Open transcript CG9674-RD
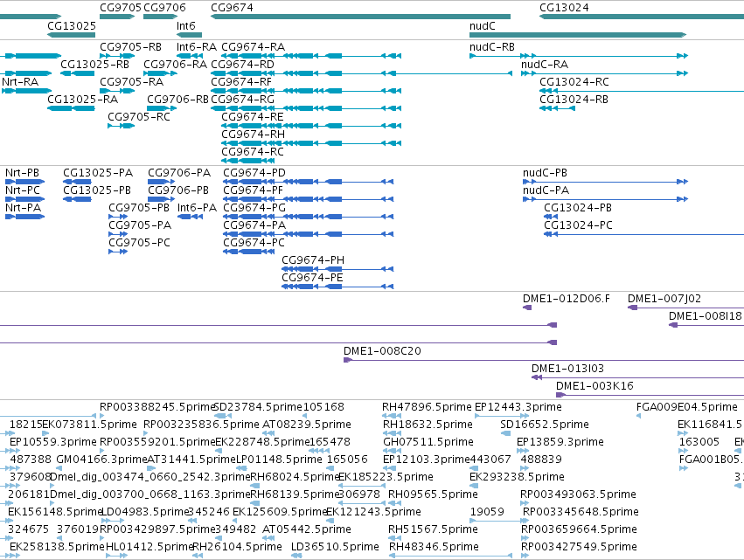The image size is (744, 560). [242, 65]
